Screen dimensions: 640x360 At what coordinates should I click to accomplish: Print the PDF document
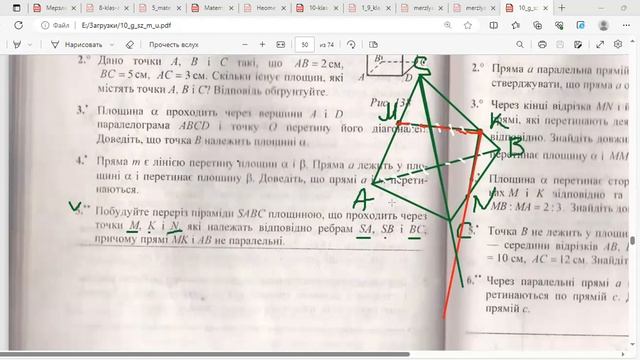pyautogui.click(x=542, y=44)
